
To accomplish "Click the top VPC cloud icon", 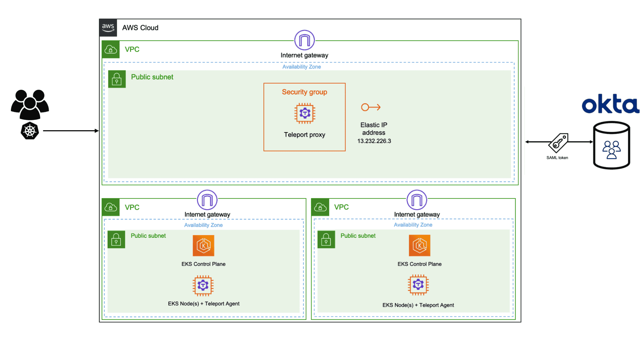I will point(111,50).
